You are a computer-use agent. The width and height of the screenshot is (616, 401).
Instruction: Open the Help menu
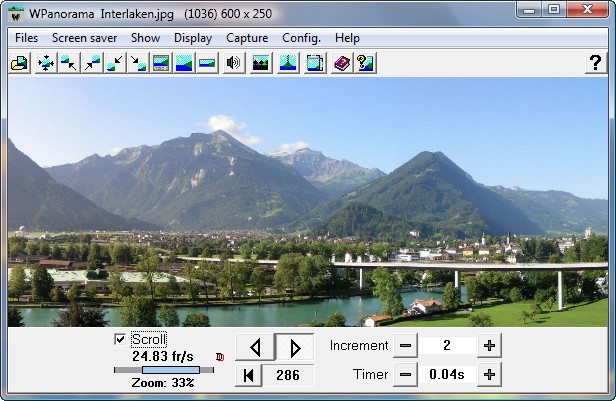pyautogui.click(x=347, y=38)
